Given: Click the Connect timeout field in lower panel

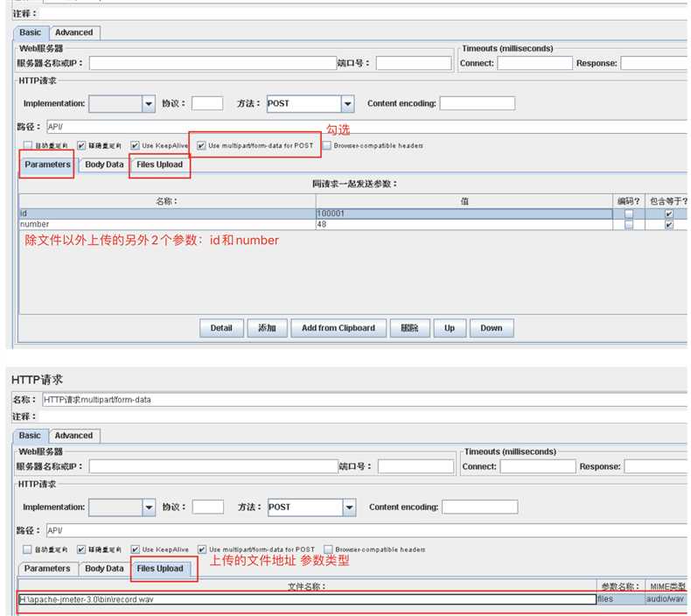Looking at the screenshot, I should click(x=538, y=466).
